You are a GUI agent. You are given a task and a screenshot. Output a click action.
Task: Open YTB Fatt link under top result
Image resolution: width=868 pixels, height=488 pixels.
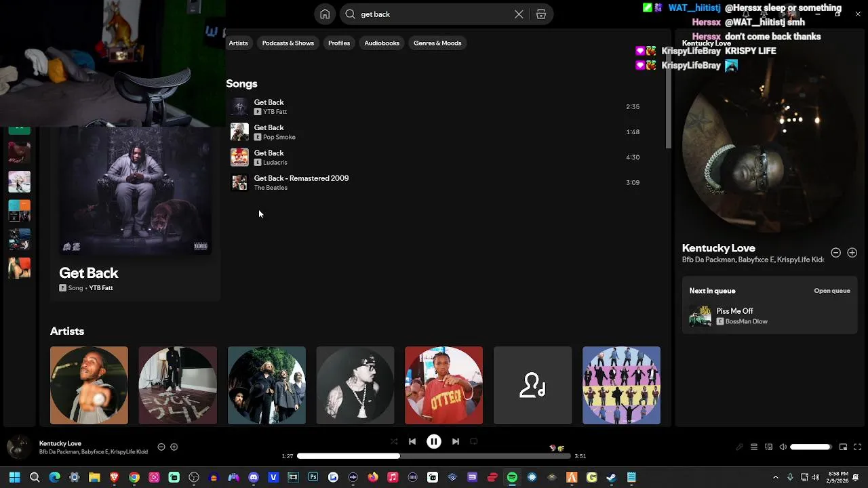101,288
